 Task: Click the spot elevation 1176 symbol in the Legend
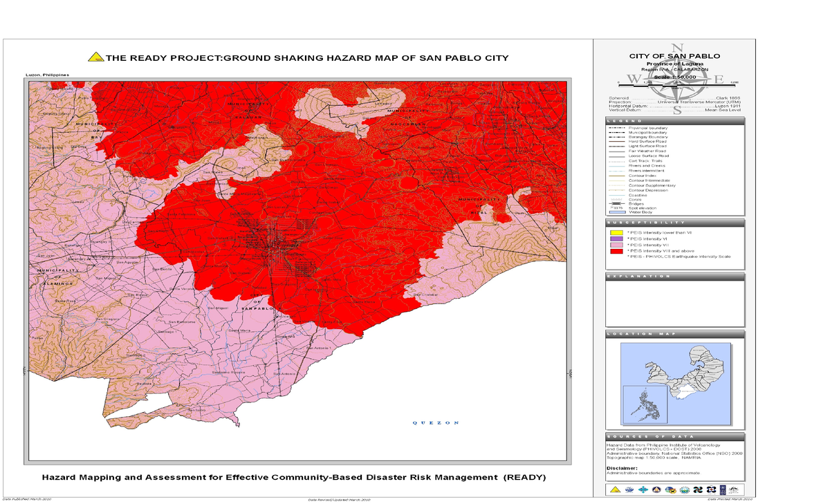616,208
